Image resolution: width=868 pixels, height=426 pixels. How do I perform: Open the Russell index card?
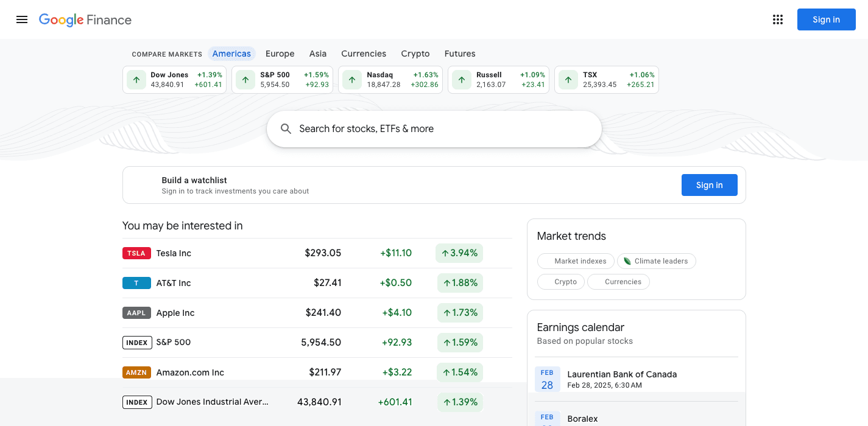[498, 80]
